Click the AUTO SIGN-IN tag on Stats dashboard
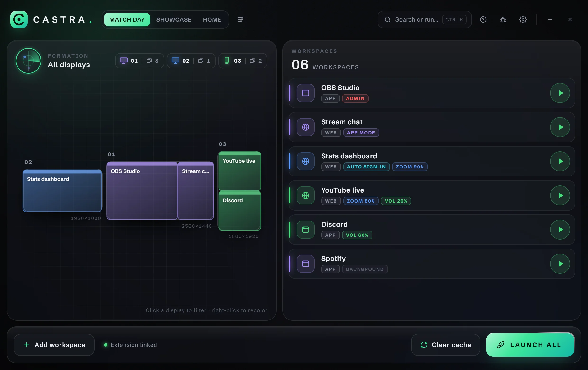The width and height of the screenshot is (588, 370). (x=366, y=167)
